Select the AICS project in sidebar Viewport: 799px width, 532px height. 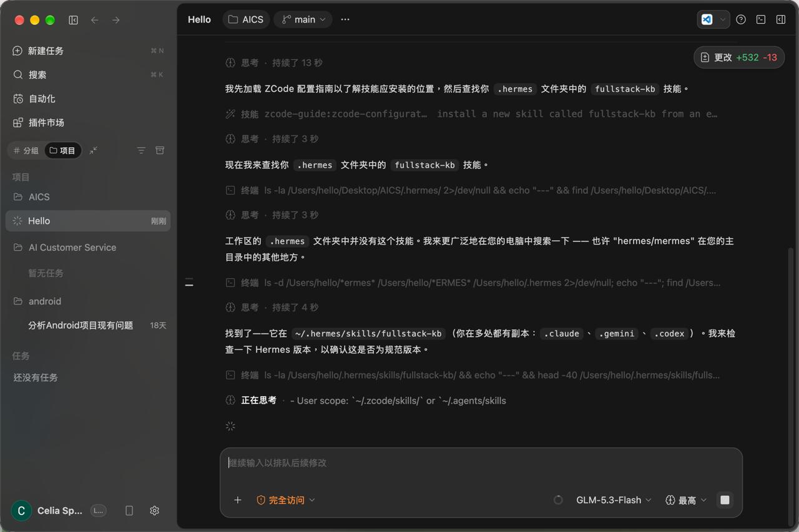(x=88, y=197)
